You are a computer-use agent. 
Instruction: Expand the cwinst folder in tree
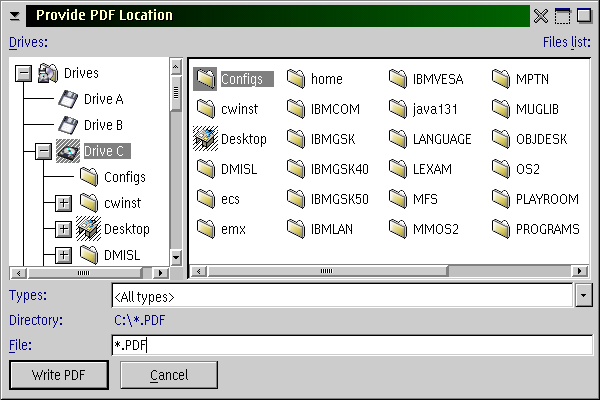(x=63, y=203)
